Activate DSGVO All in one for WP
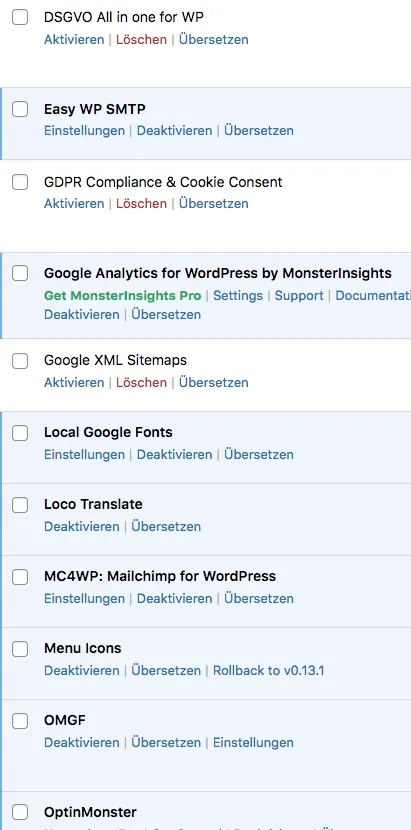 [74, 40]
